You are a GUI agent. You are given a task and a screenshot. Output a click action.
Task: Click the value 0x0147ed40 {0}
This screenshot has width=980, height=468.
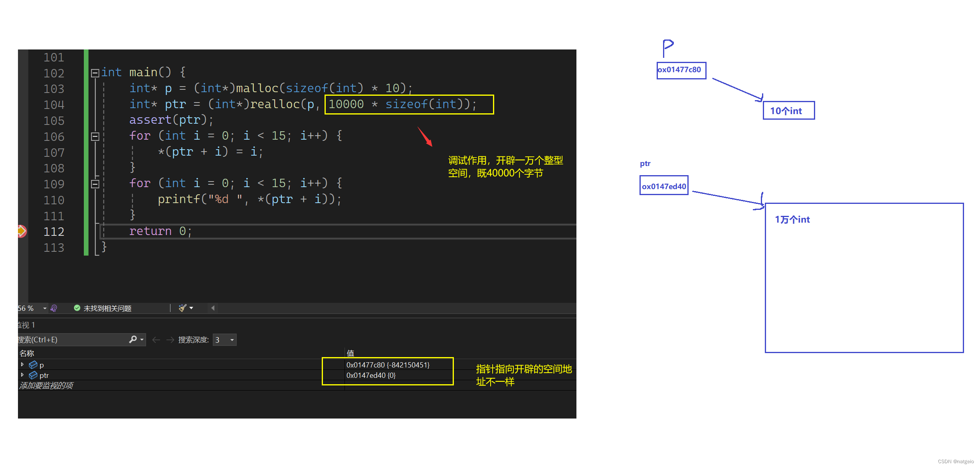(371, 375)
